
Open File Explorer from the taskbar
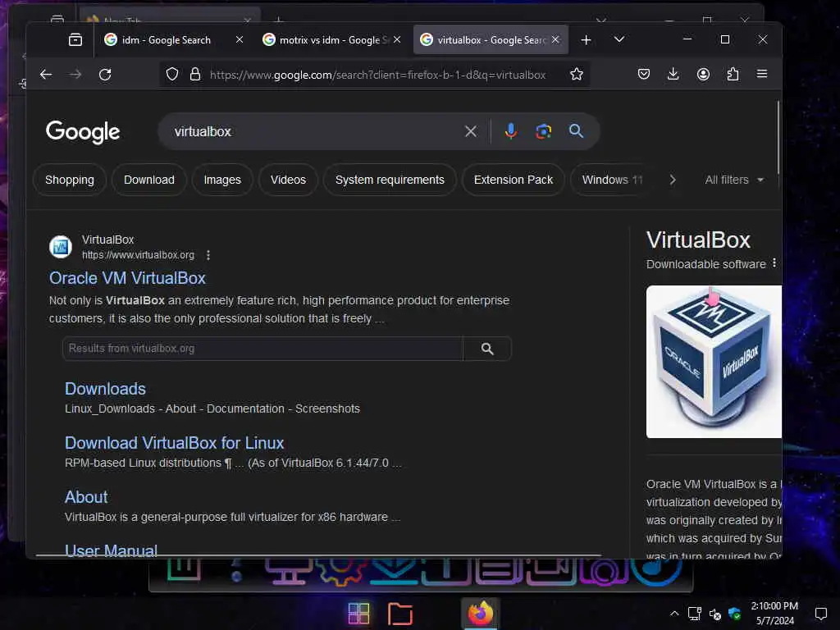point(400,614)
